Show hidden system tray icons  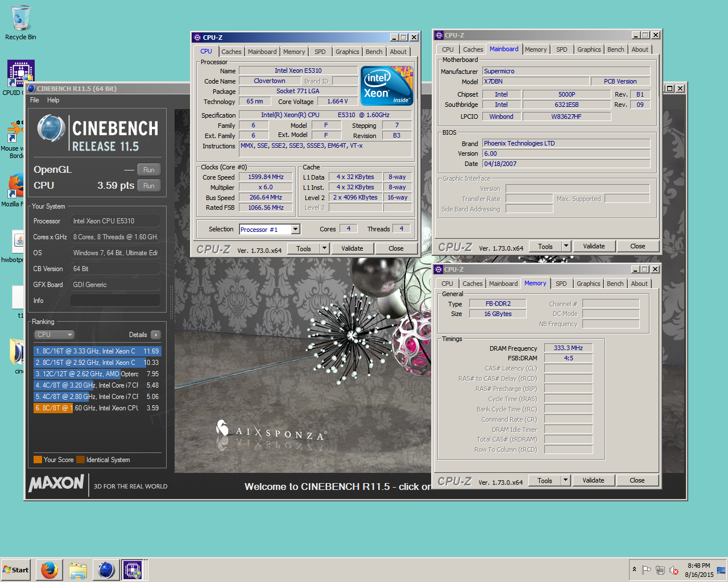[634, 569]
